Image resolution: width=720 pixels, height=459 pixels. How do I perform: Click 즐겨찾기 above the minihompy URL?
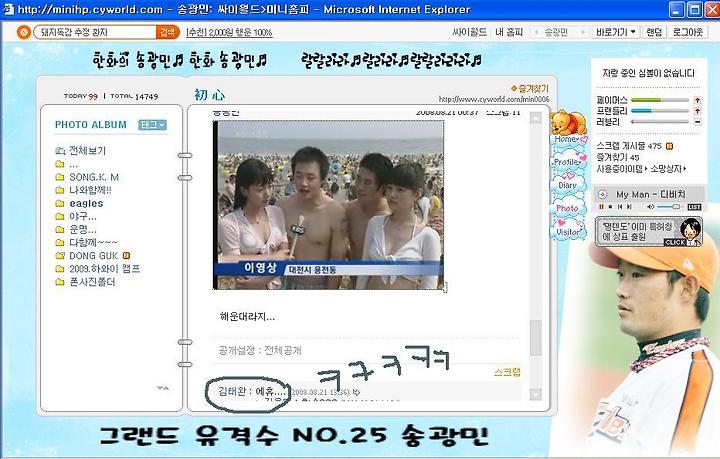pos(530,88)
